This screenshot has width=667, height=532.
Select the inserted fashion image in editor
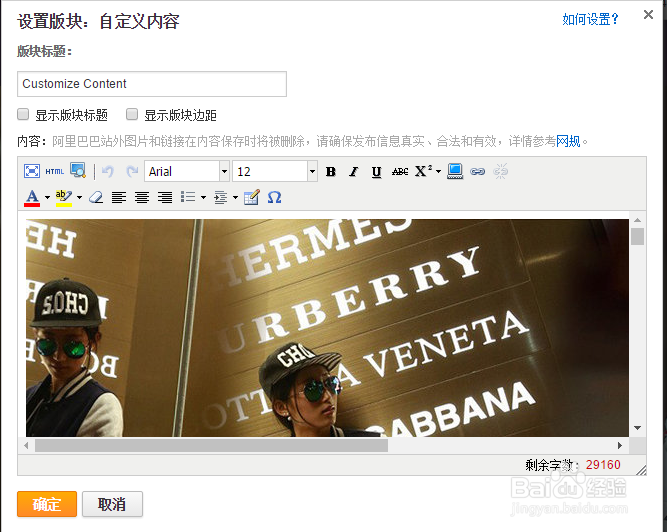click(x=327, y=328)
